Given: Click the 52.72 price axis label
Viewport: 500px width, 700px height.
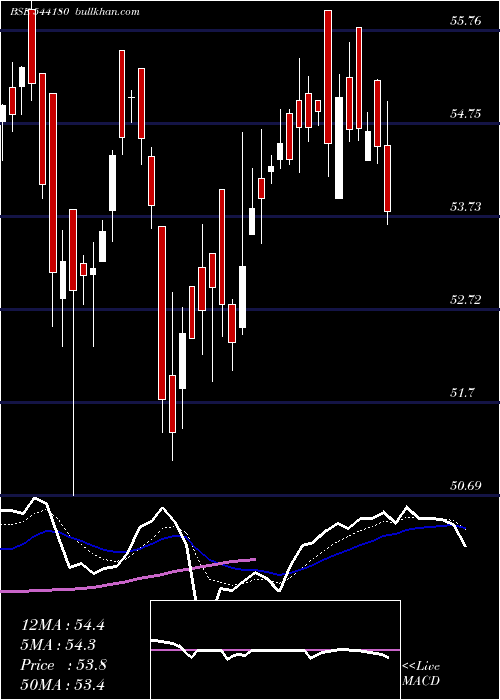Looking at the screenshot, I should [x=466, y=300].
